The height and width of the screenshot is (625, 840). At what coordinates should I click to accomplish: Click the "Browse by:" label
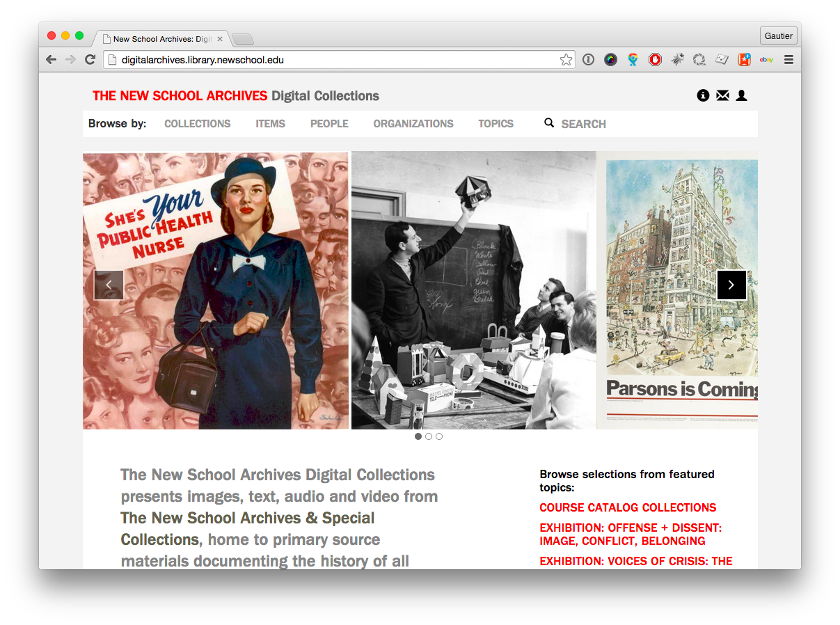click(x=118, y=124)
